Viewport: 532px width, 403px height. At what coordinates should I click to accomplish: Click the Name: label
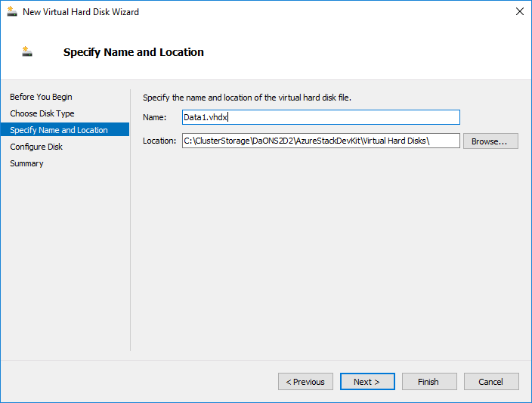coord(155,117)
